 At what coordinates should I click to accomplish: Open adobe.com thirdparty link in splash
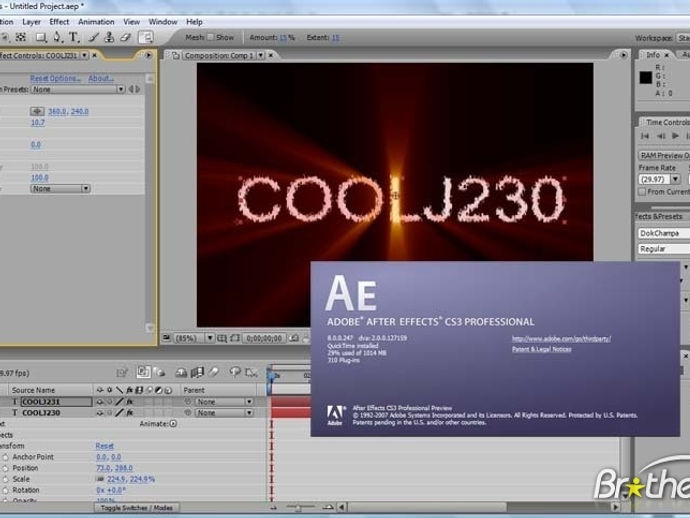click(561, 338)
